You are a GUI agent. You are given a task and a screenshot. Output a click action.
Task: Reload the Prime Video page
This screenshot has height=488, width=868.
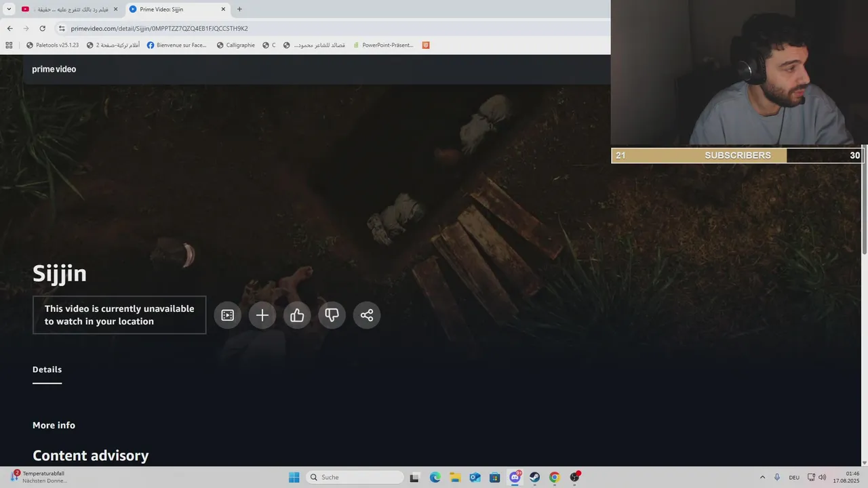click(x=42, y=28)
